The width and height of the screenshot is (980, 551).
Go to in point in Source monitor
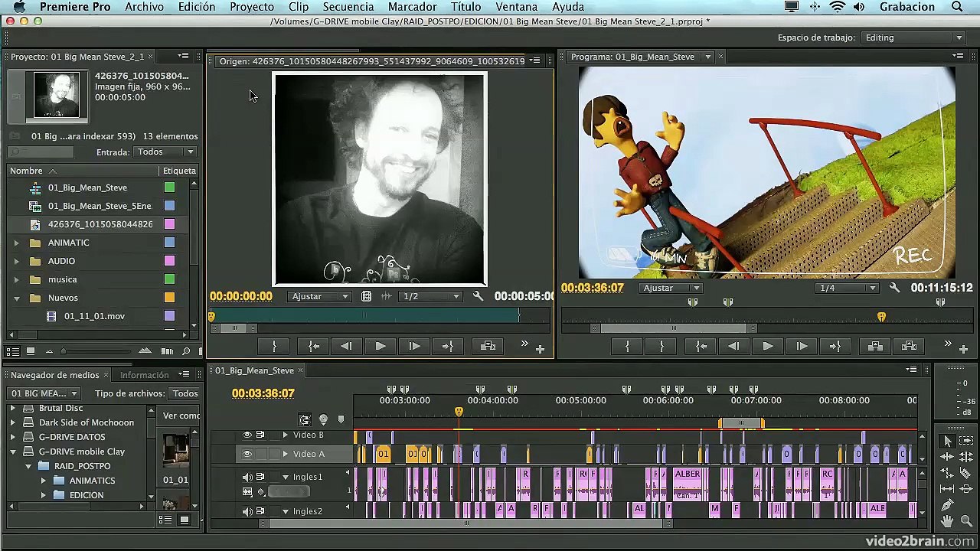pos(313,347)
